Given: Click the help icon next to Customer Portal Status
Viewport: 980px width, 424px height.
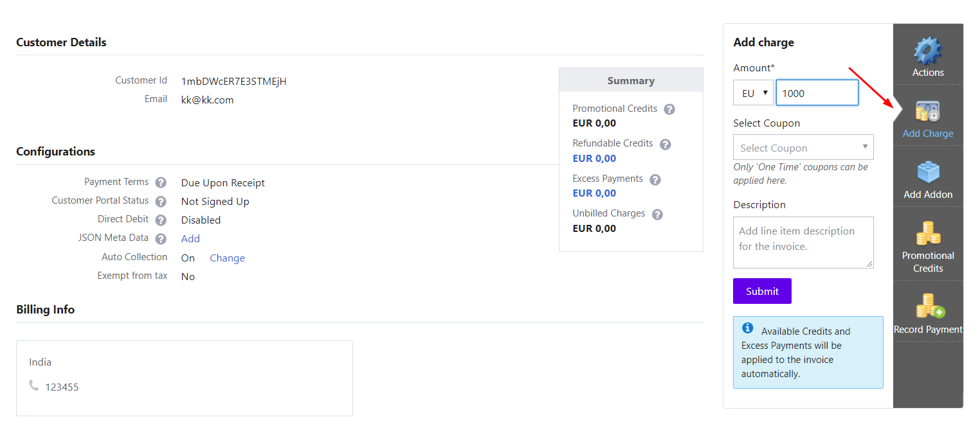Looking at the screenshot, I should (160, 200).
